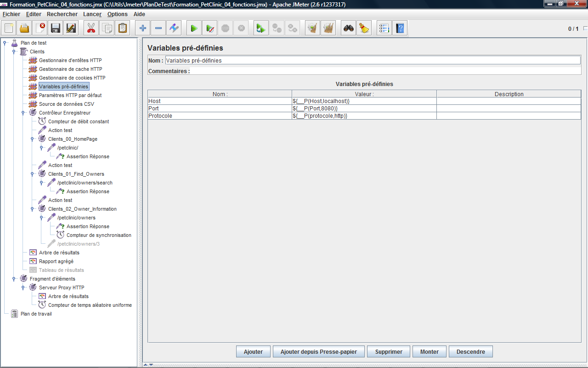
Task: Collapse the Clients thread group node
Action: (x=14, y=52)
